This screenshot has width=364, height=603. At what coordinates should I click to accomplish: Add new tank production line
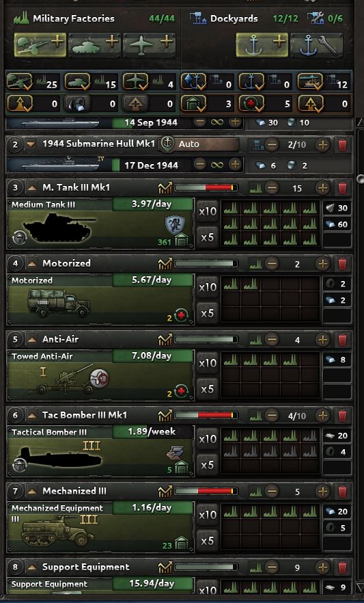[x=94, y=45]
